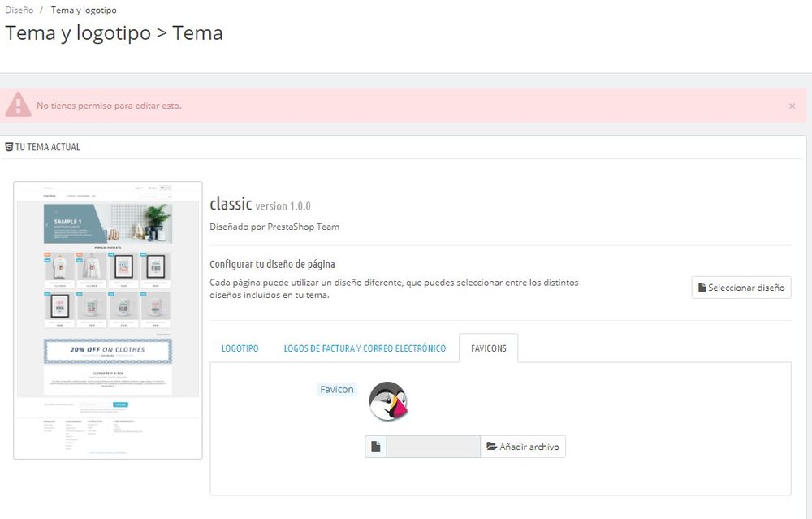Click the open-folder icon on Añadir archivo
Screen dimensions: 812x519
click(490, 446)
